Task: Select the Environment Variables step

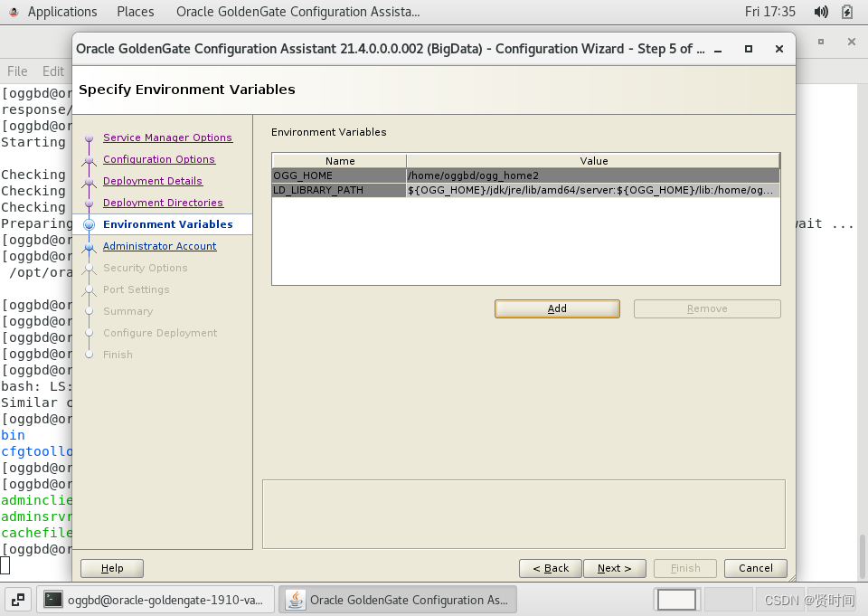Action: pos(168,224)
